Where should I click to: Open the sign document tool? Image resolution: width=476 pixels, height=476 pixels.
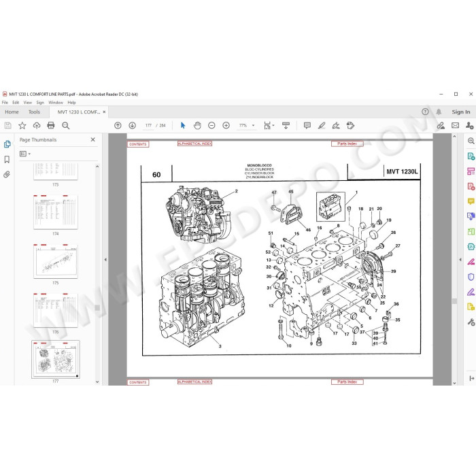coord(336,125)
